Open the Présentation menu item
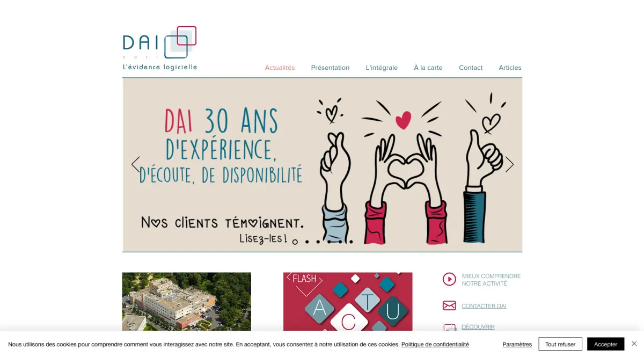 tap(330, 68)
